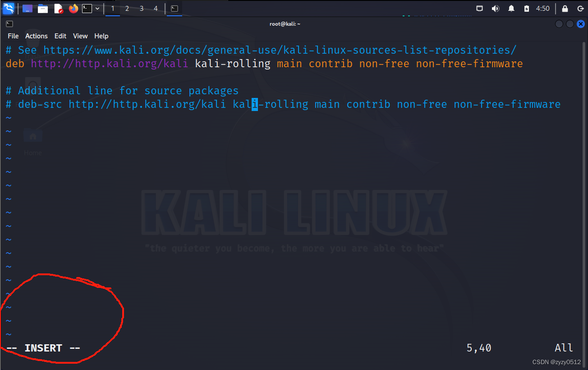The width and height of the screenshot is (588, 370).
Task: Click the show desktop panel icon
Action: pyautogui.click(x=28, y=9)
